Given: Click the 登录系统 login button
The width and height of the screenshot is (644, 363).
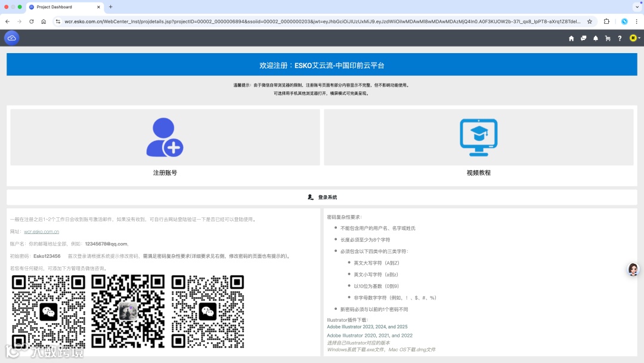Looking at the screenshot, I should tap(322, 198).
